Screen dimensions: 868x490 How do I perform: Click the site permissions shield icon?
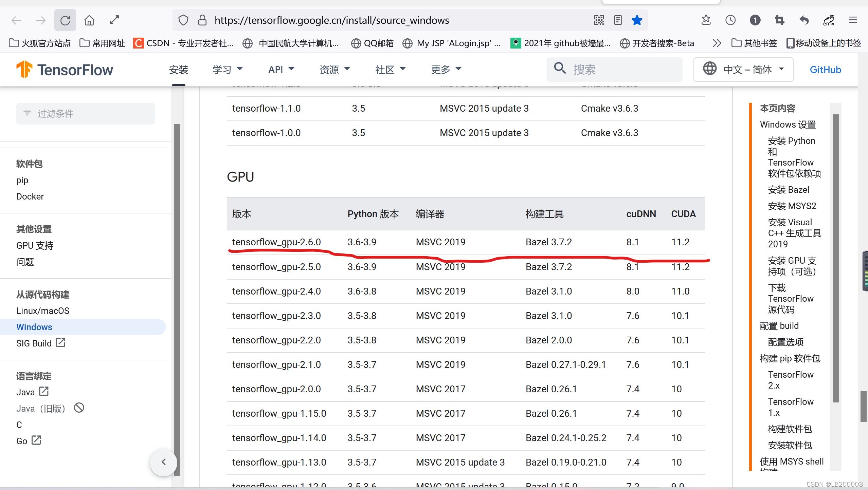coord(183,20)
